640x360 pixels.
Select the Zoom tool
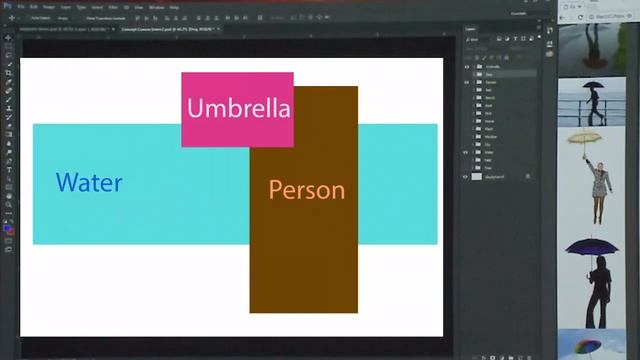coord(8,205)
